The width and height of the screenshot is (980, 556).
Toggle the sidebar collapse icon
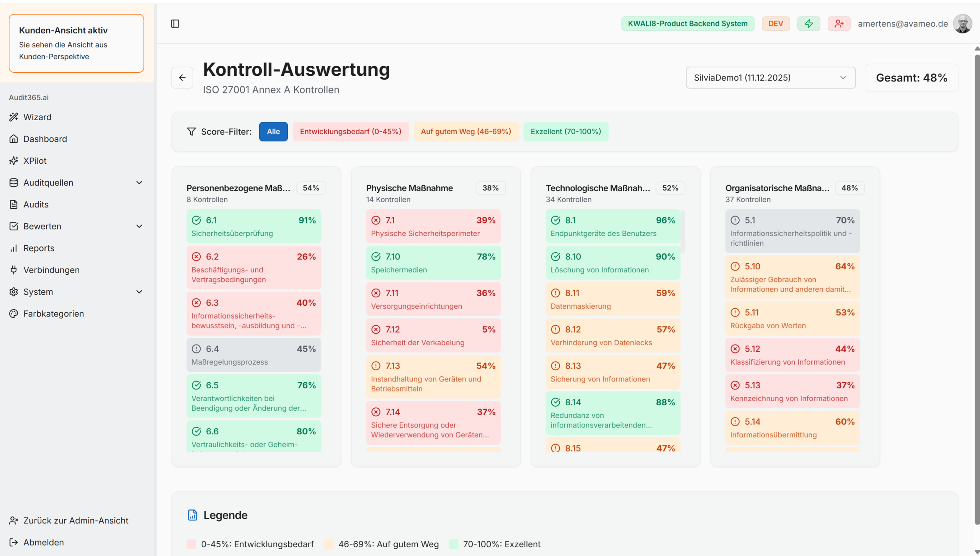coord(175,24)
